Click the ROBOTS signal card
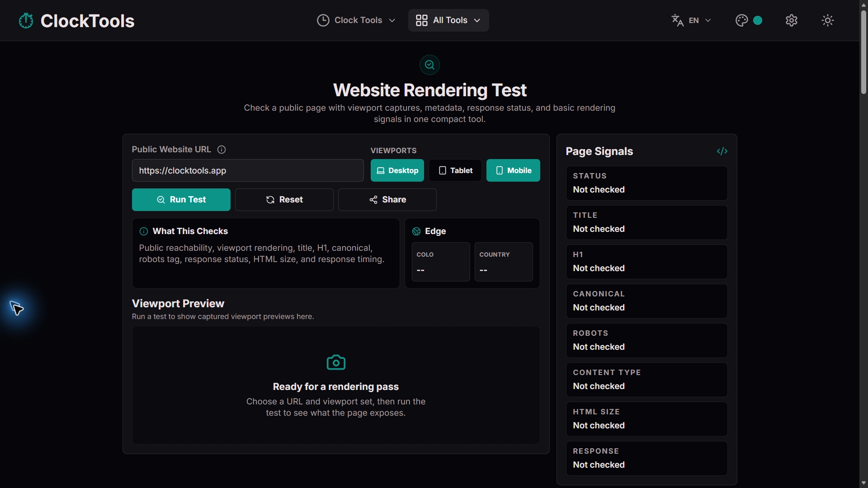868x488 pixels. point(646,340)
